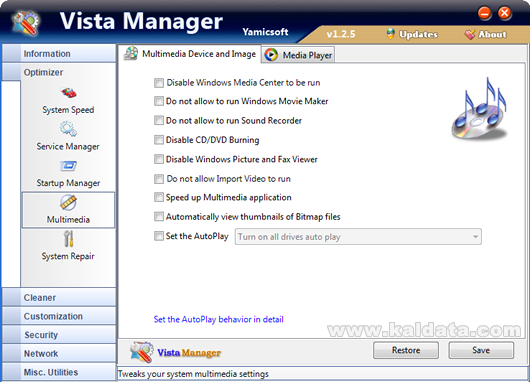
Task: Expand the Misc. Utilities sidebar section
Action: click(59, 372)
